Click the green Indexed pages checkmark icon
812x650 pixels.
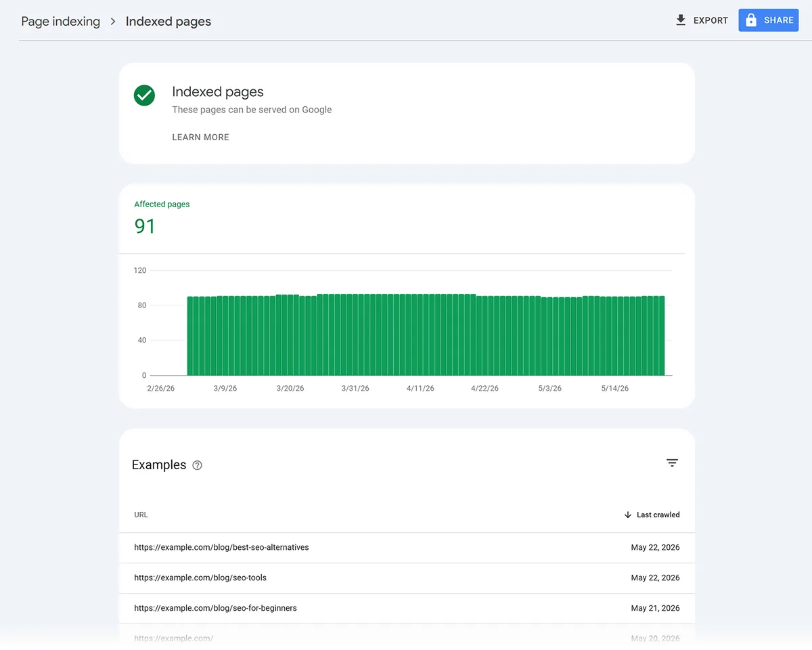[x=144, y=95]
